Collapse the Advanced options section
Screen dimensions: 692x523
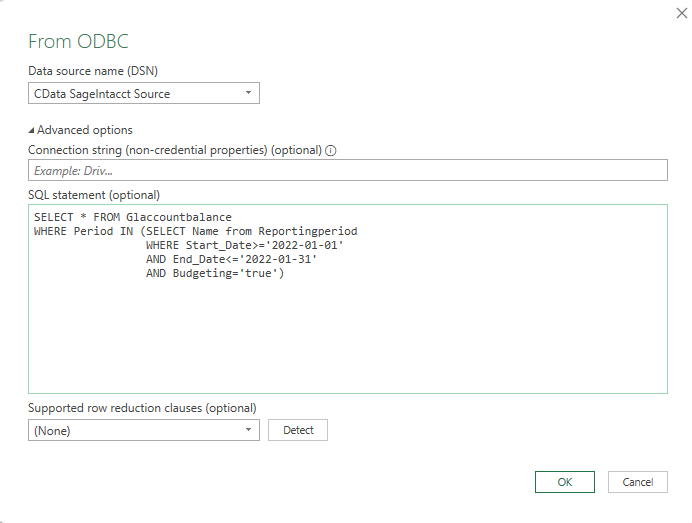tap(80, 130)
